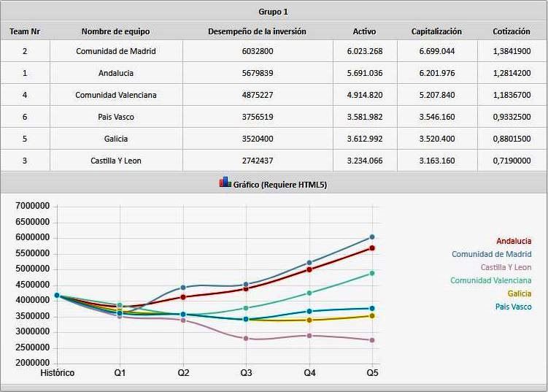The width and height of the screenshot is (548, 392).
Task: Click Activo value 4.914.820
Action: tap(365, 95)
